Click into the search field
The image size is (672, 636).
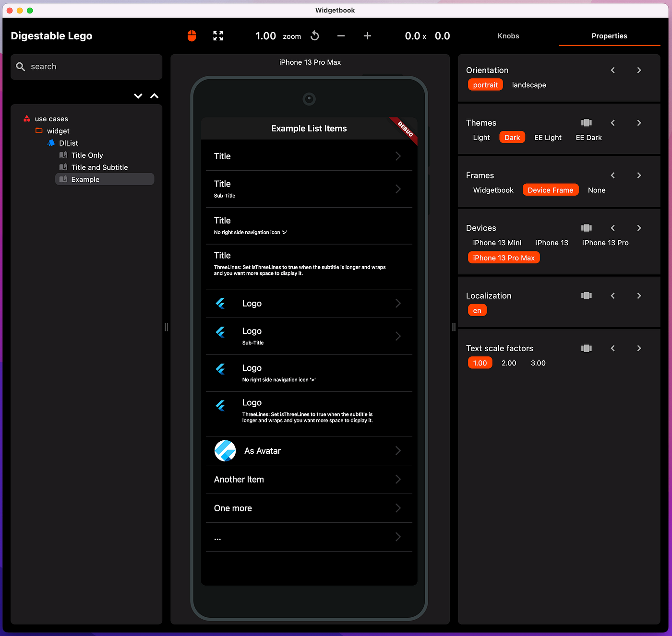86,67
